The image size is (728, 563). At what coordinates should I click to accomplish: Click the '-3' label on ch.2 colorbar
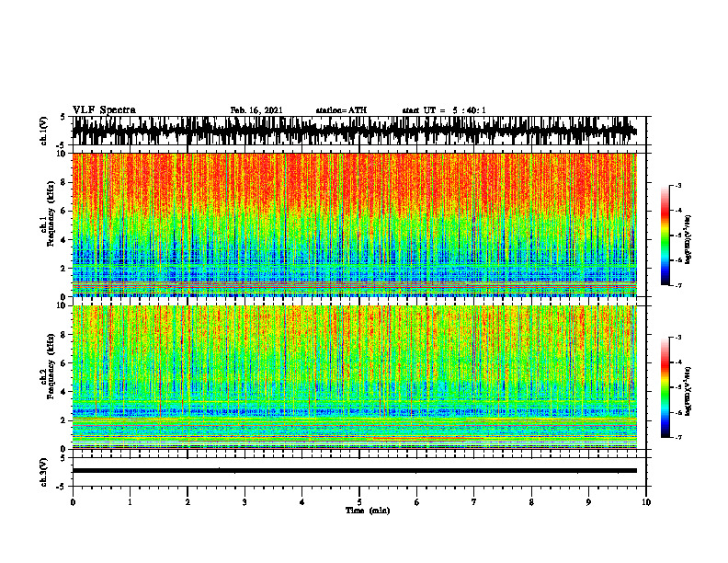[x=677, y=338]
